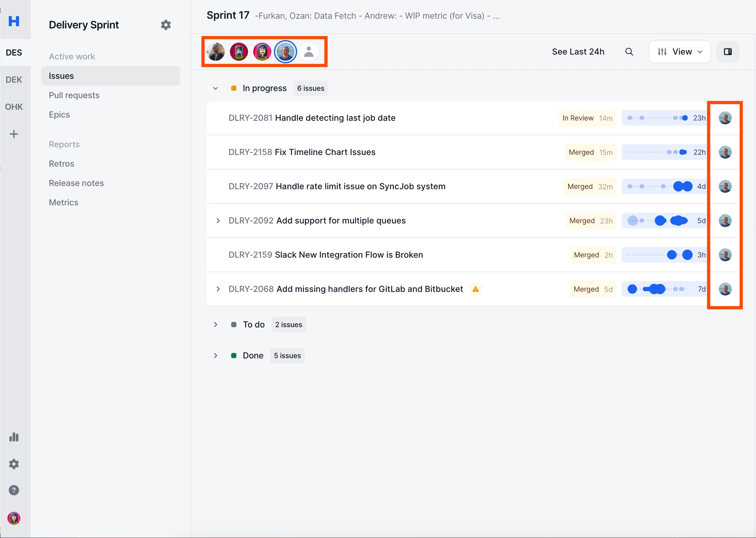
Task: Open Pull requests in sidebar
Action: click(74, 95)
